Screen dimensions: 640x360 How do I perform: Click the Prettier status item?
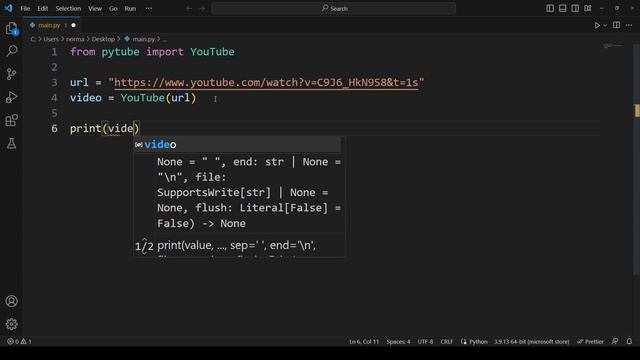tap(590, 342)
